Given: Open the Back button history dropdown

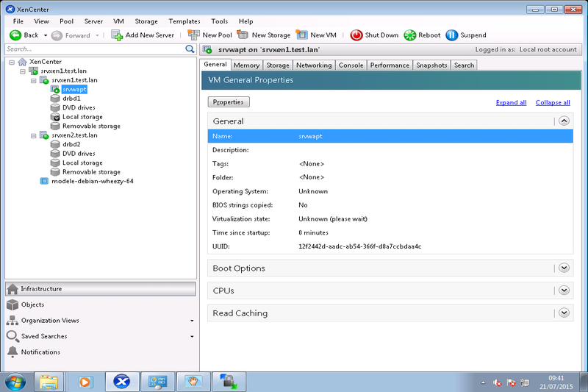Looking at the screenshot, I should point(46,35).
